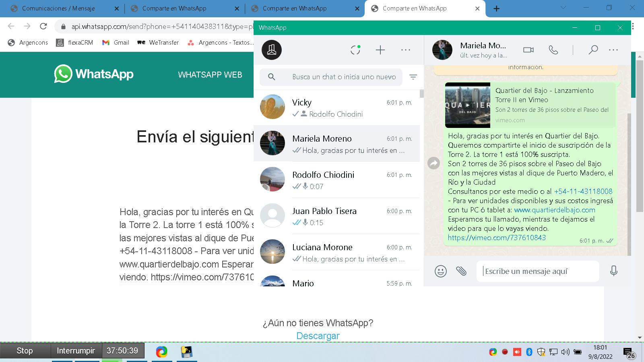Open the Gmail bookmark

click(116, 42)
